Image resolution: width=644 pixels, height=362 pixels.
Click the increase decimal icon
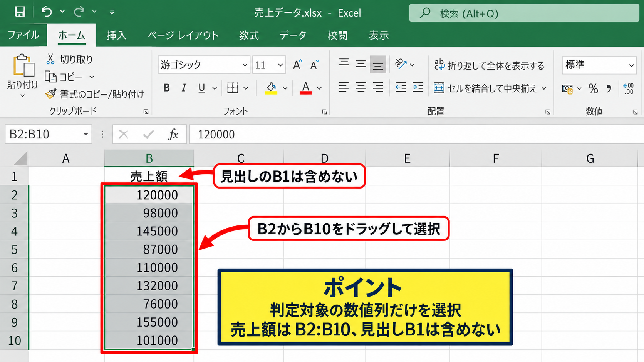click(x=629, y=89)
